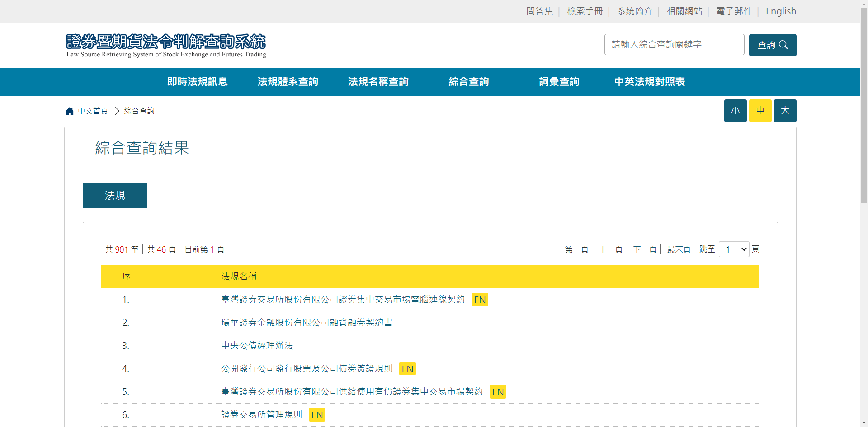Open 綜合查詢 menu

coord(469,82)
